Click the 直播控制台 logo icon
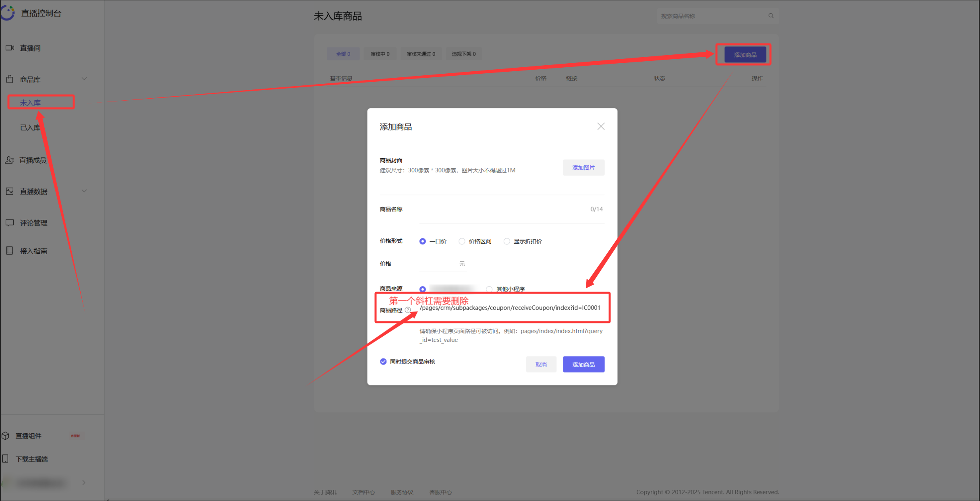This screenshot has width=980, height=501. 7,12
